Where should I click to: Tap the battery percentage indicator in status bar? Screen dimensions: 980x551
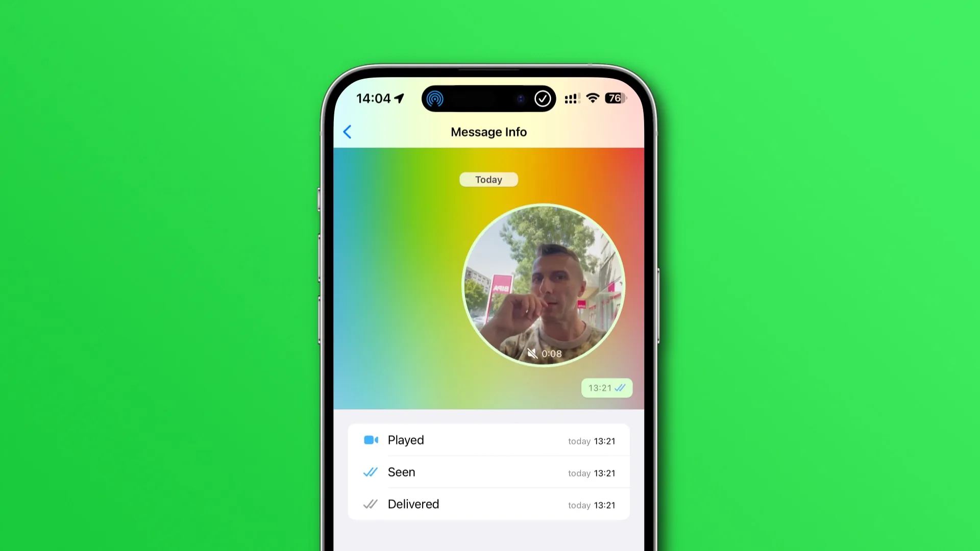tap(614, 98)
